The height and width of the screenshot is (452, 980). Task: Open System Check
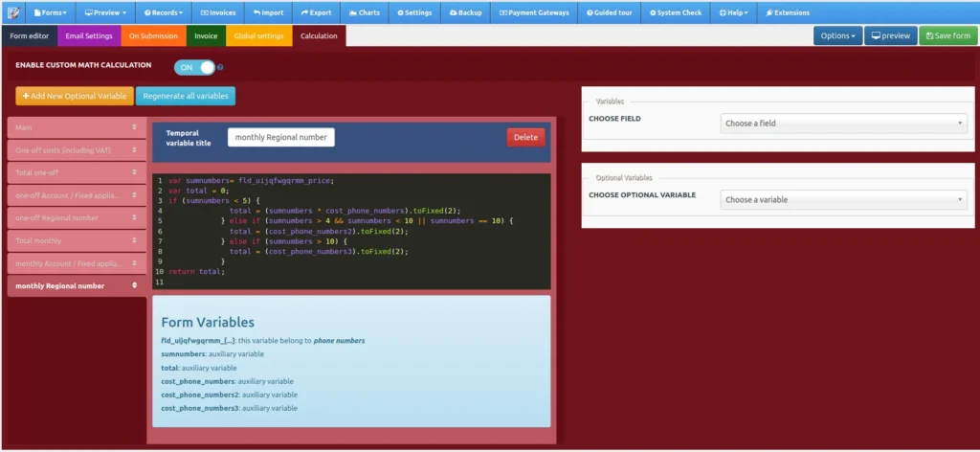(676, 12)
